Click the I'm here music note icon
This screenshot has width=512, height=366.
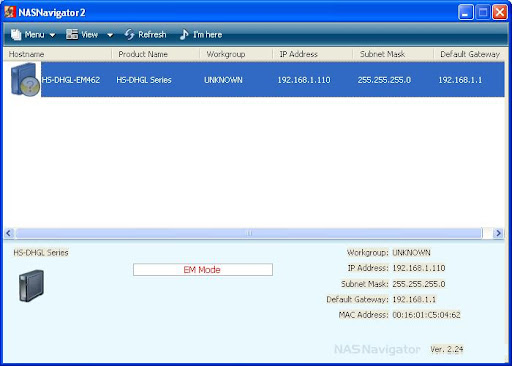pyautogui.click(x=184, y=34)
